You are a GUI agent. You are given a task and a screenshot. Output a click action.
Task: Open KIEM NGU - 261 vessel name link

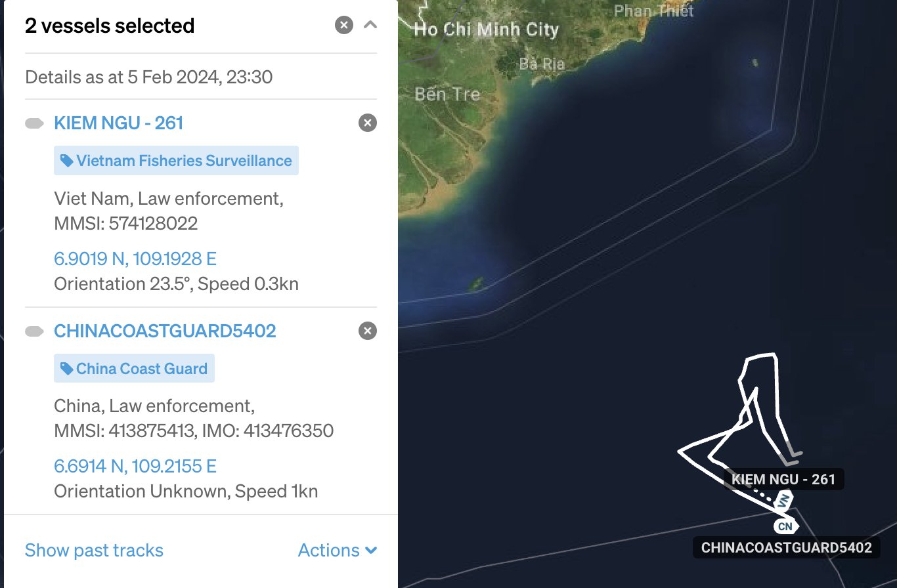[x=118, y=123]
